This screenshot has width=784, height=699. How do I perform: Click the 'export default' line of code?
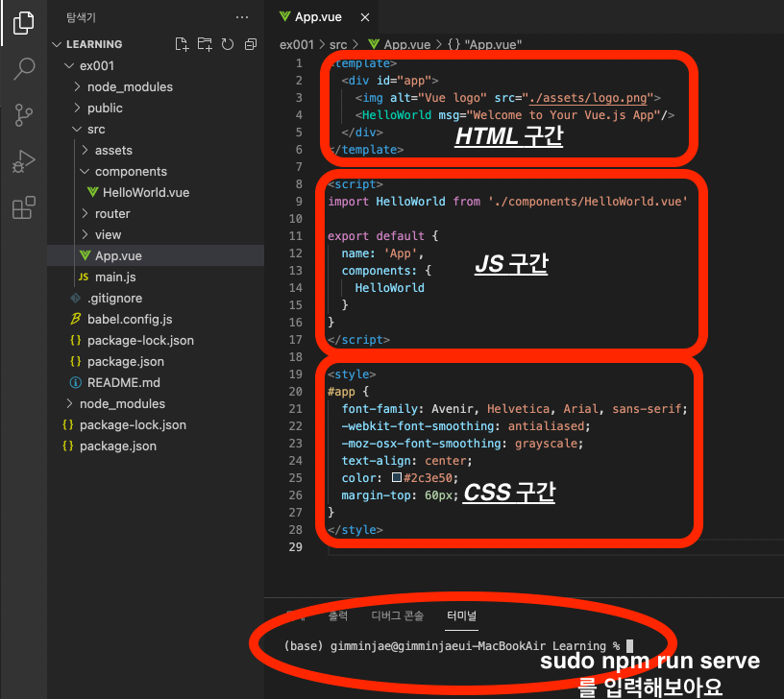383,236
